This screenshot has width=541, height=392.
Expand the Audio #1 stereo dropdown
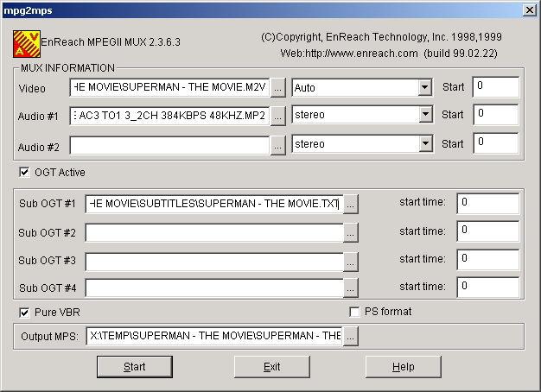point(424,115)
